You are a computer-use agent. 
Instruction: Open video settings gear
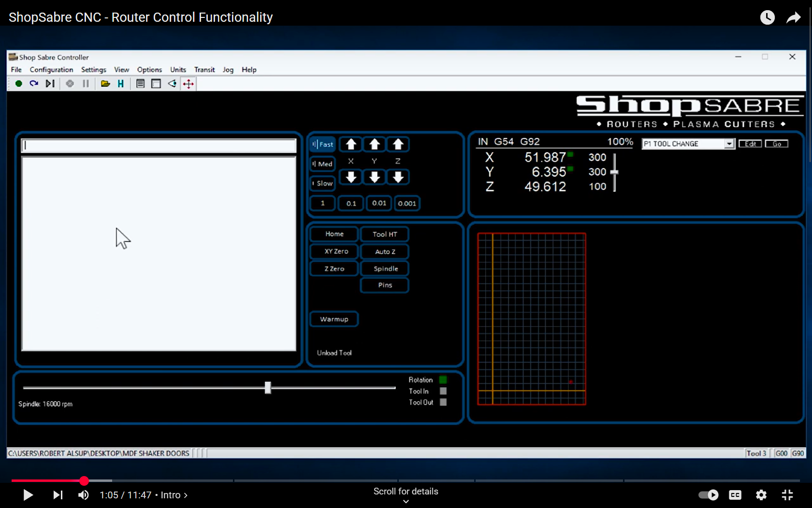point(761,495)
